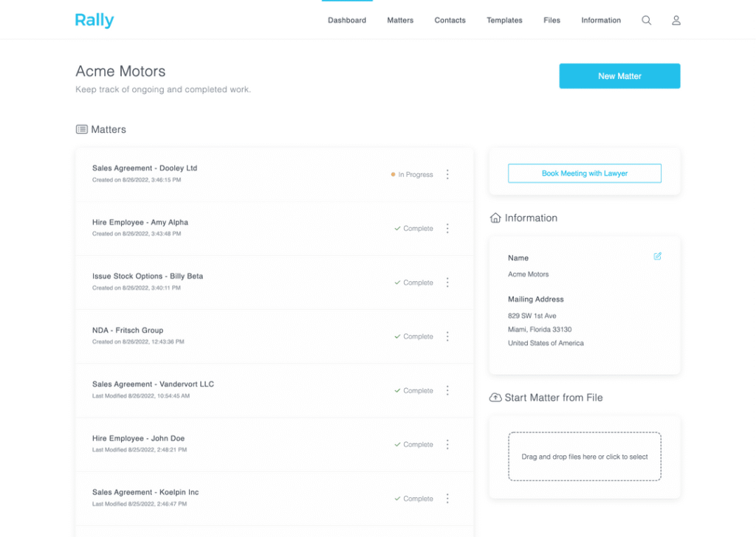This screenshot has width=756, height=537.
Task: Open the more-options icon for Hire Employee - John Doe
Action: click(x=447, y=445)
